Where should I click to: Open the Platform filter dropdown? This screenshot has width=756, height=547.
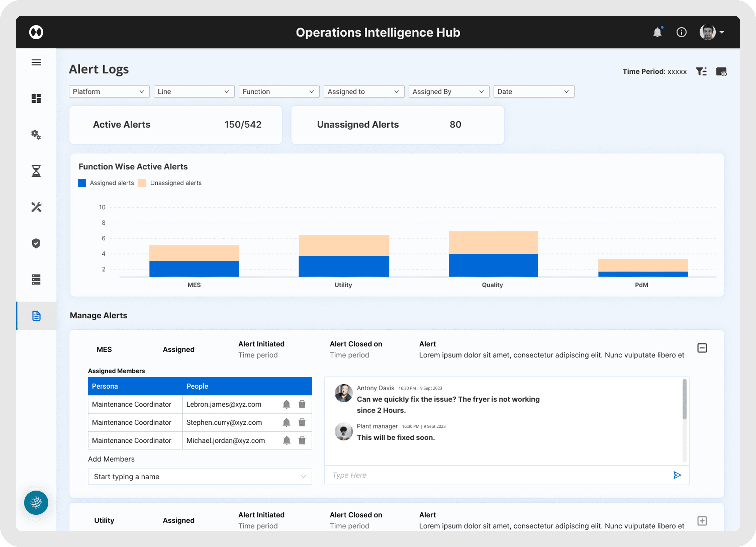[x=109, y=92]
